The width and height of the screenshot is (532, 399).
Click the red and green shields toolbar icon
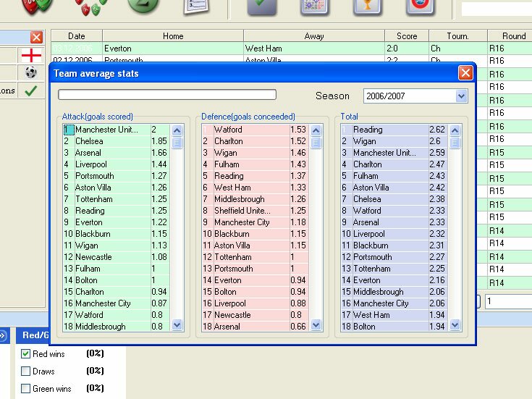pos(37,6)
